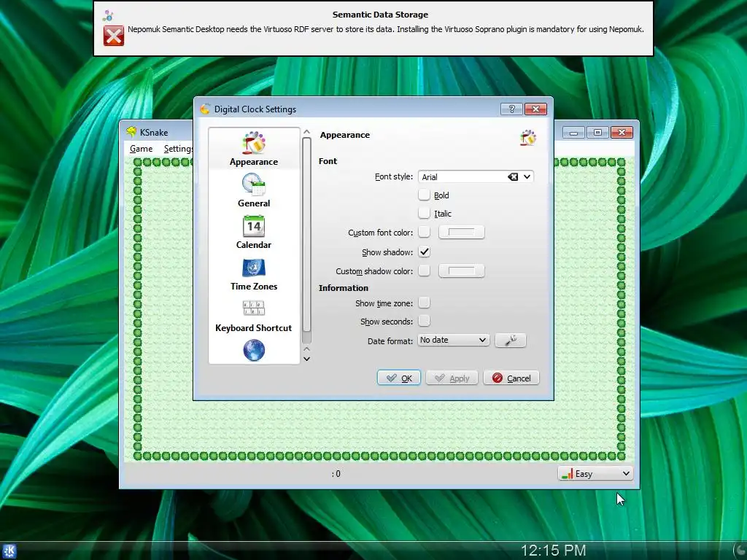Click the KSnake score ': 0' status text
The height and width of the screenshot is (560, 747).
pos(336,474)
